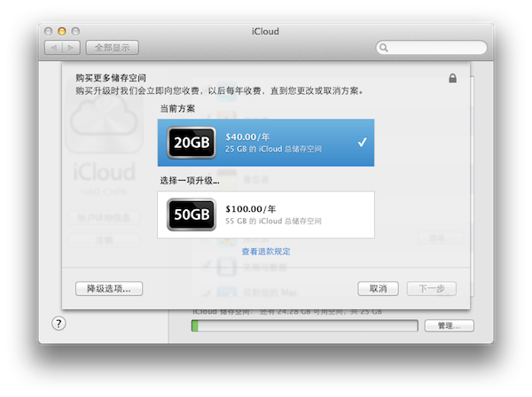Viewport: 532px width, 397px height.
Task: Focus the preferences search field
Action: tap(431, 48)
